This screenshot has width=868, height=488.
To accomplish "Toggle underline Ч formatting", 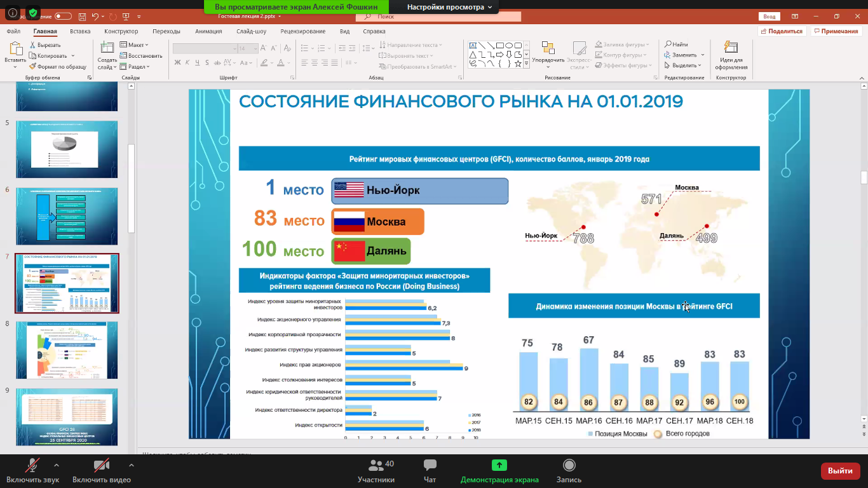I will (198, 62).
